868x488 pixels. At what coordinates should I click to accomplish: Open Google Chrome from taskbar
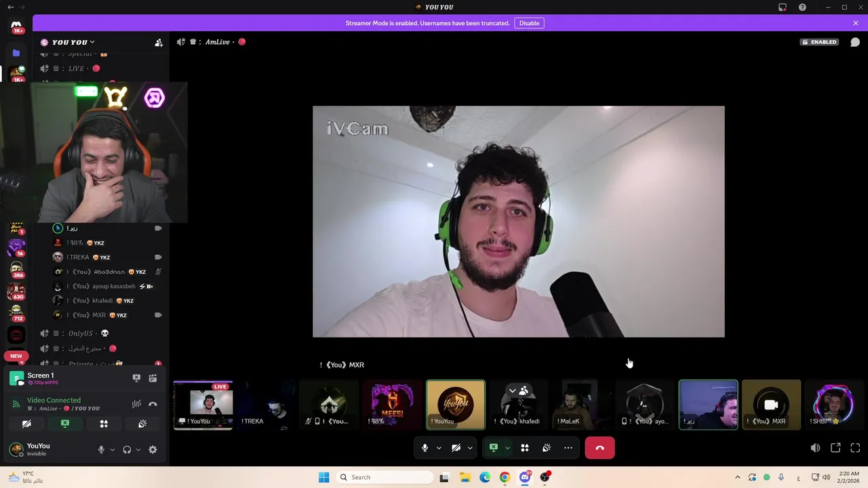coord(505,477)
